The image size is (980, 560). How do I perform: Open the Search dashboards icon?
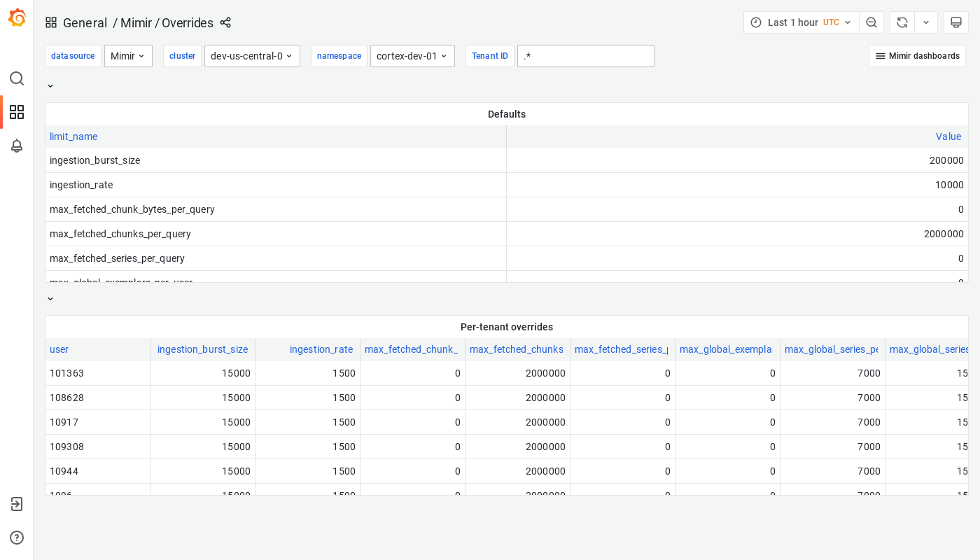click(17, 78)
